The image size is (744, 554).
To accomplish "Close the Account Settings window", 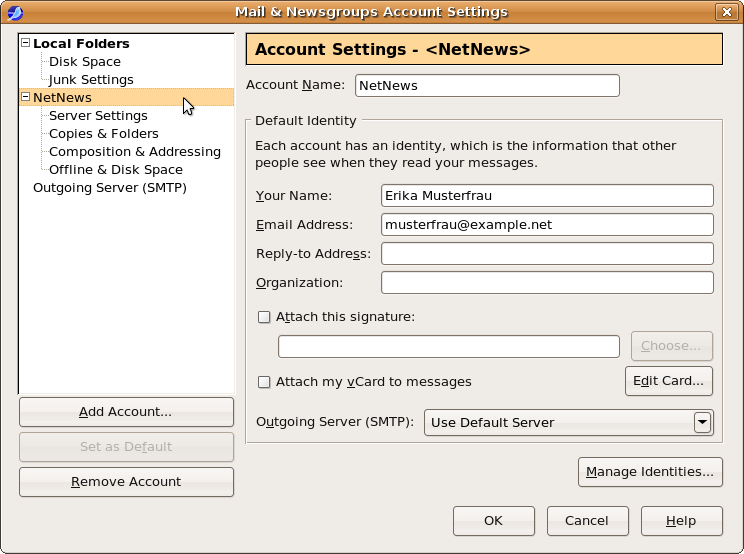I will pos(726,12).
